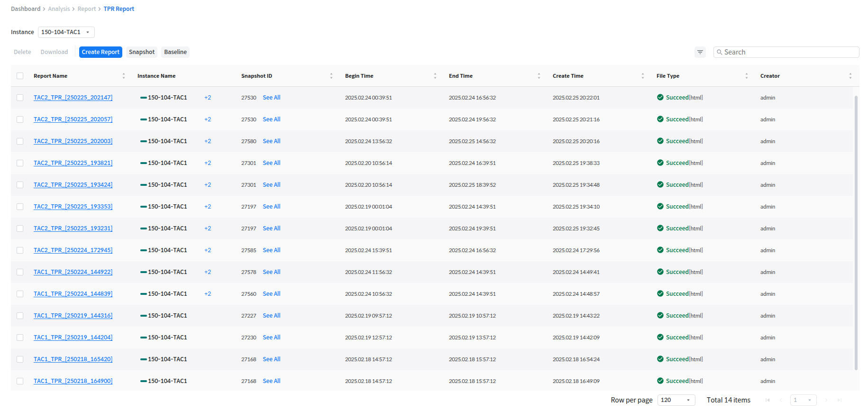The height and width of the screenshot is (411, 868).
Task: Click the vertical scrollbar of the table
Action: coord(856,232)
